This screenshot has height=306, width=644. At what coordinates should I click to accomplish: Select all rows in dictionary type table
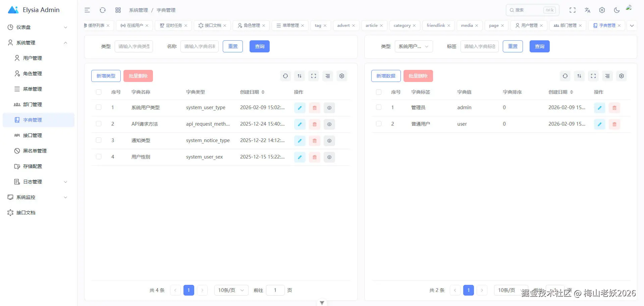coord(99,92)
